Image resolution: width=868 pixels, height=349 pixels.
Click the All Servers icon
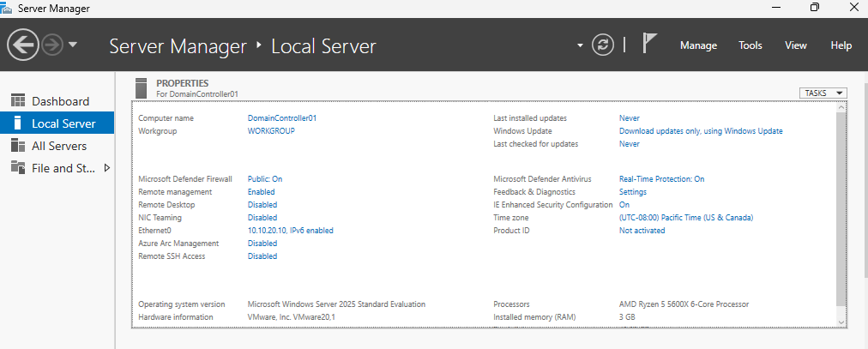(x=18, y=145)
